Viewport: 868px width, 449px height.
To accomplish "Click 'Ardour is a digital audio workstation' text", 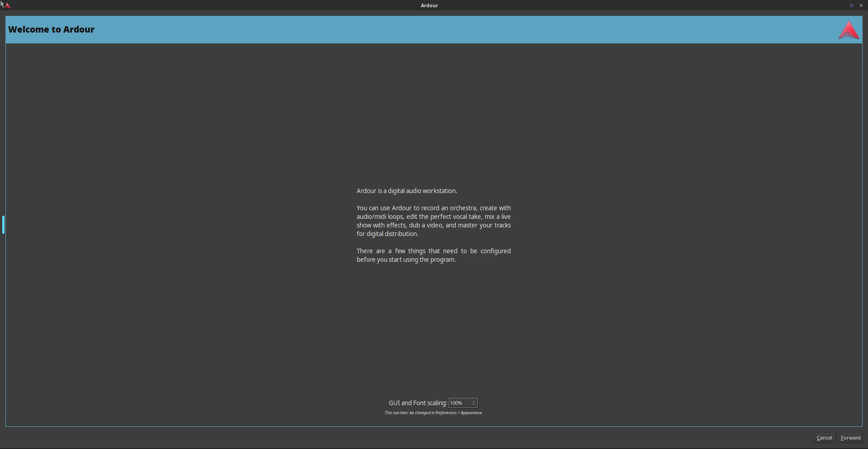I will pyautogui.click(x=406, y=191).
